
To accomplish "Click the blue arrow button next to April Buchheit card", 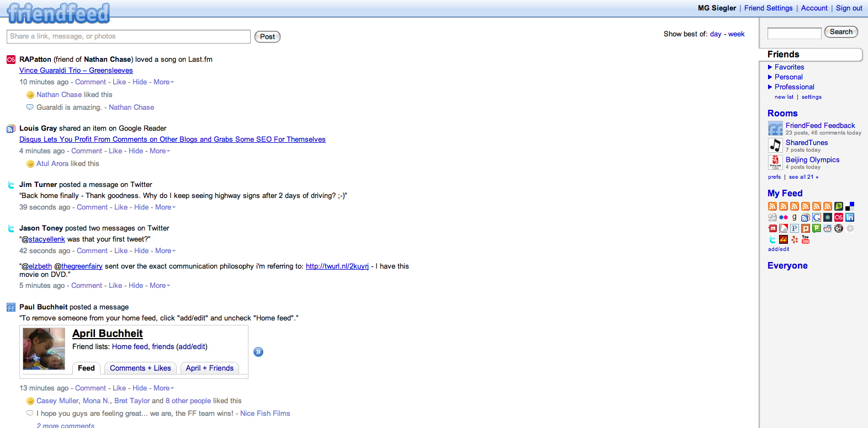I will (x=258, y=352).
